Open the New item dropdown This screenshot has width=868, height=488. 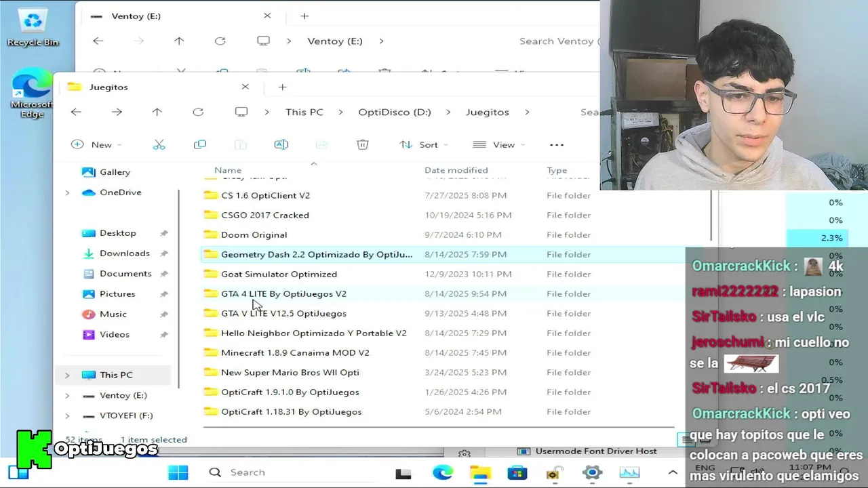pyautogui.click(x=97, y=144)
